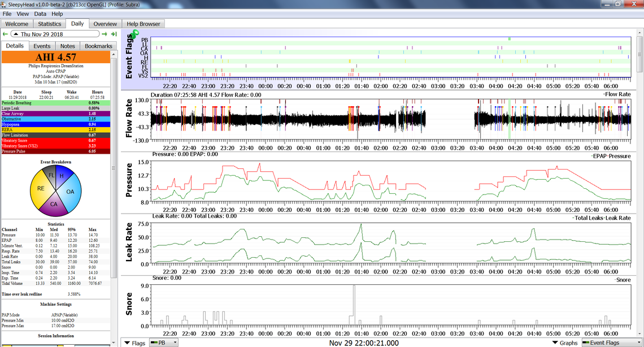644x347 pixels.
Task: Click the Hypopnea event row
Action: click(x=56, y=124)
